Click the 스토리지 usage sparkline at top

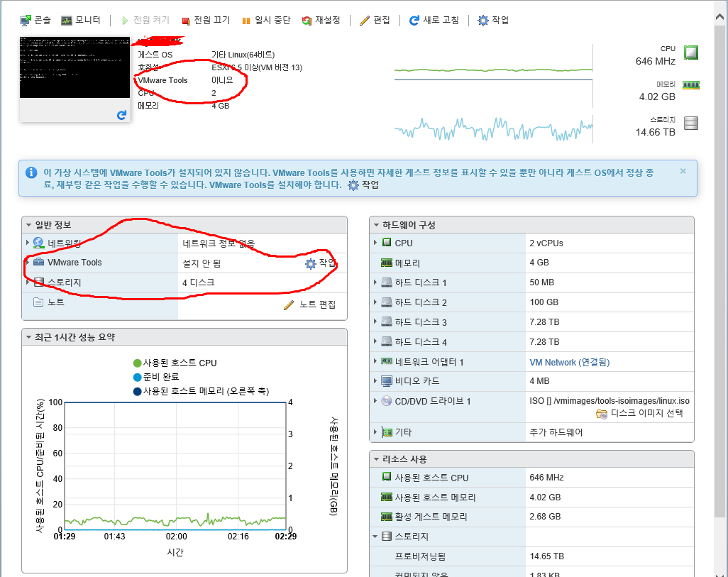click(x=494, y=128)
